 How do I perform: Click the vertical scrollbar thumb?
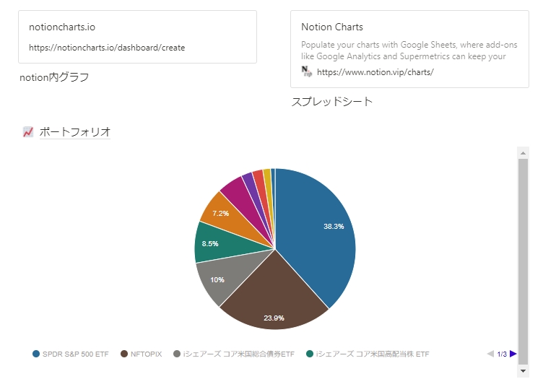(523, 261)
